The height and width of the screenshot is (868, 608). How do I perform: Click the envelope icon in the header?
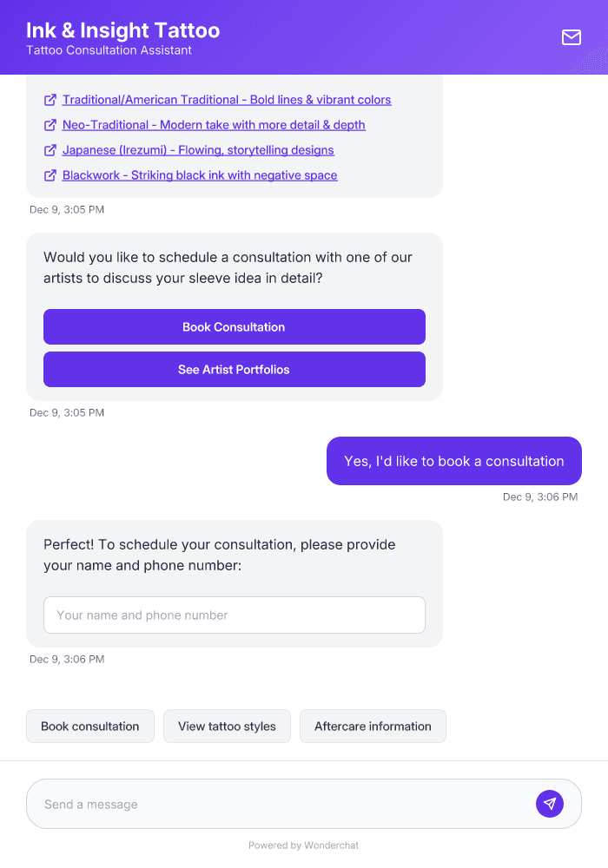coord(571,37)
